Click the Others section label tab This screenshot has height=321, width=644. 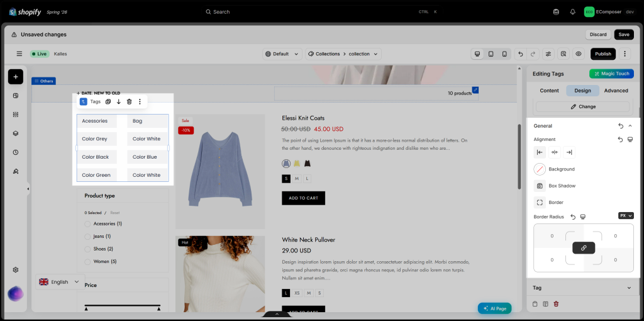(44, 81)
